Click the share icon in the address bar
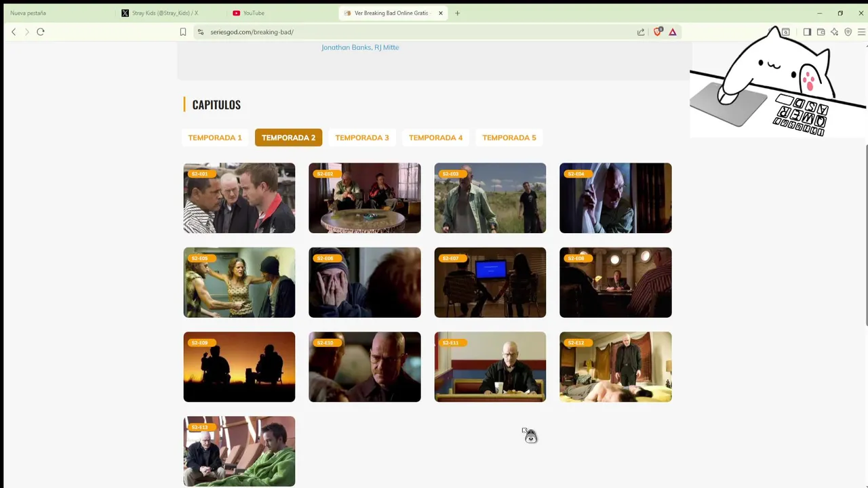This screenshot has width=868, height=488. [x=641, y=32]
